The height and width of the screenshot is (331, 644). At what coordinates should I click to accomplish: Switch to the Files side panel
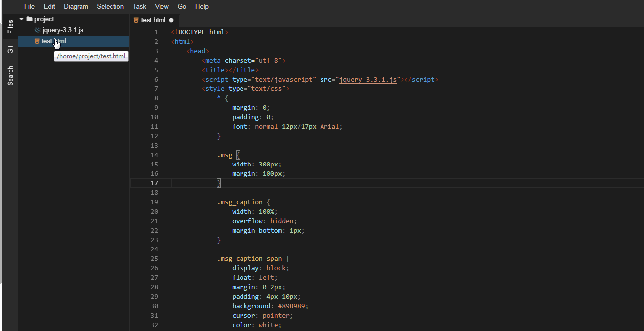point(10,27)
